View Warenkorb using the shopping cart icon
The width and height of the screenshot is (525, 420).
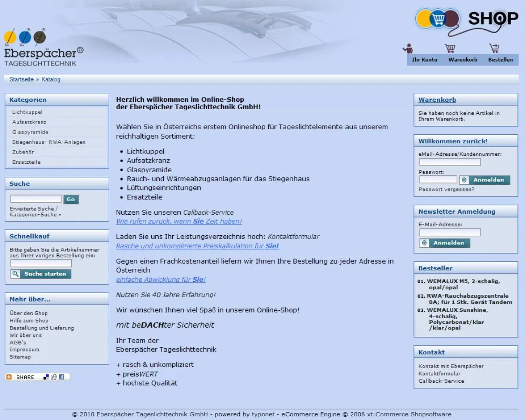pyautogui.click(x=449, y=47)
